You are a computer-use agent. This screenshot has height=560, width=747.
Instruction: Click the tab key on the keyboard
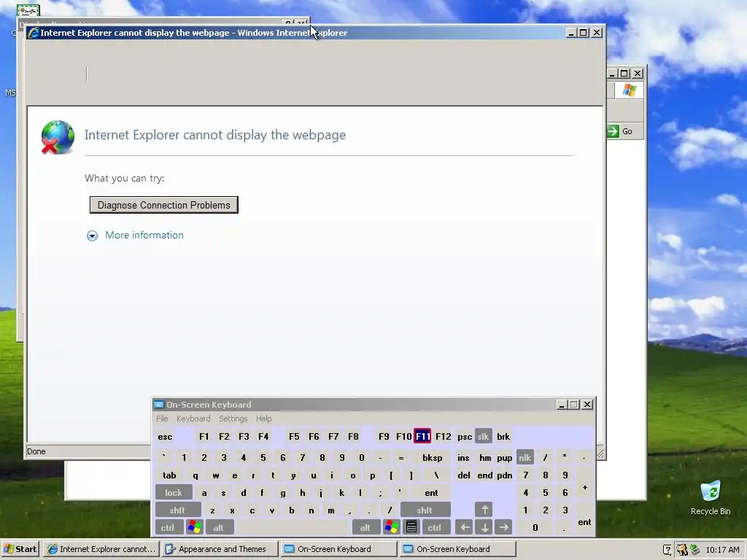pyautogui.click(x=169, y=475)
